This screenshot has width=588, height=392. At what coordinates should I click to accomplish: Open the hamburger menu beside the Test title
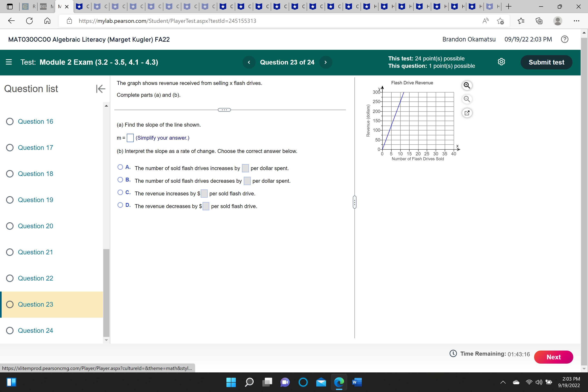click(9, 62)
